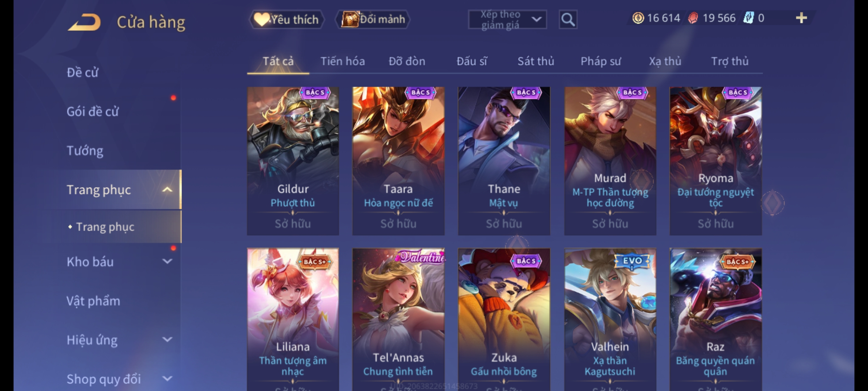Screen dimensions: 868x391
Task: Open the Xếp theo giảm giá dropdown
Action: [507, 20]
